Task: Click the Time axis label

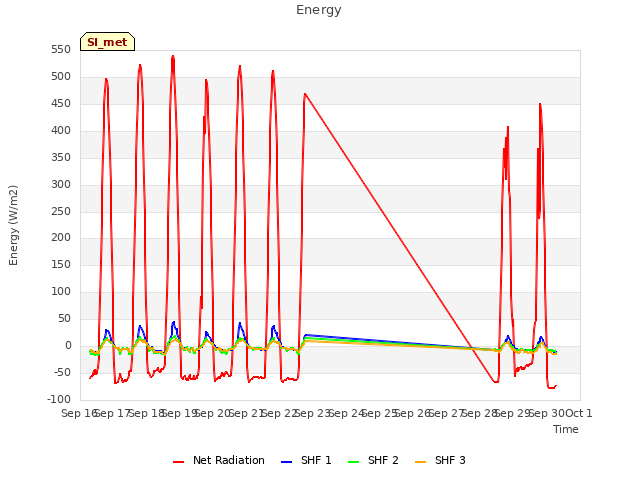Action: click(566, 429)
